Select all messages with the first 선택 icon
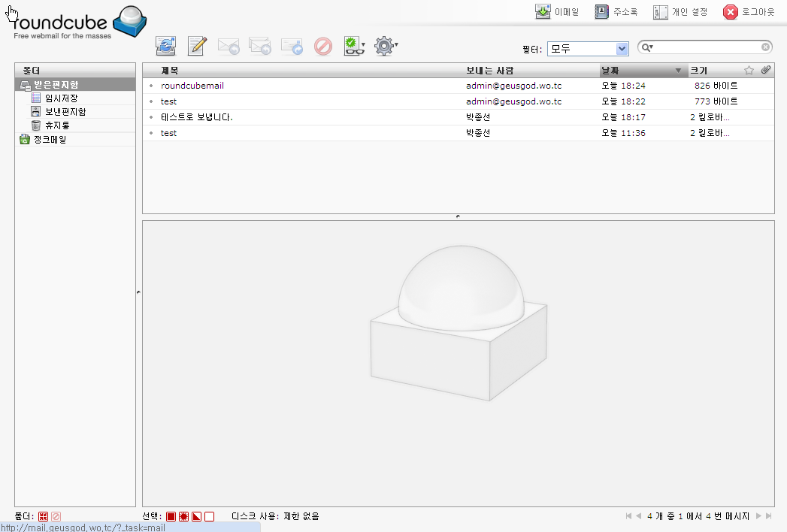Screen dimensions: 787x532 point(171,516)
